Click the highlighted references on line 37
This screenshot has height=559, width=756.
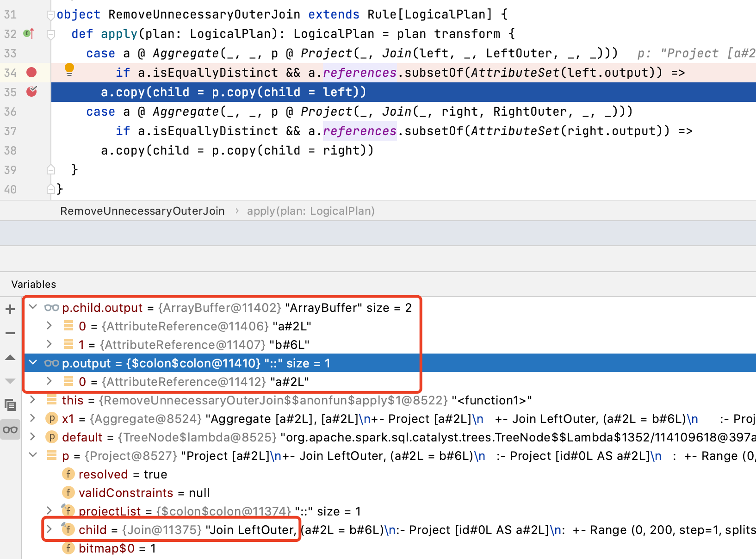(359, 131)
